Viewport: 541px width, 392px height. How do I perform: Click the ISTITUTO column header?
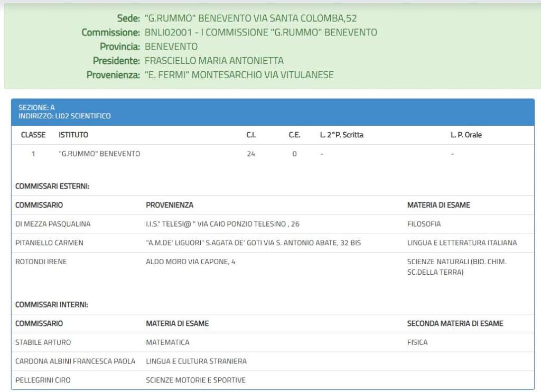click(x=73, y=135)
